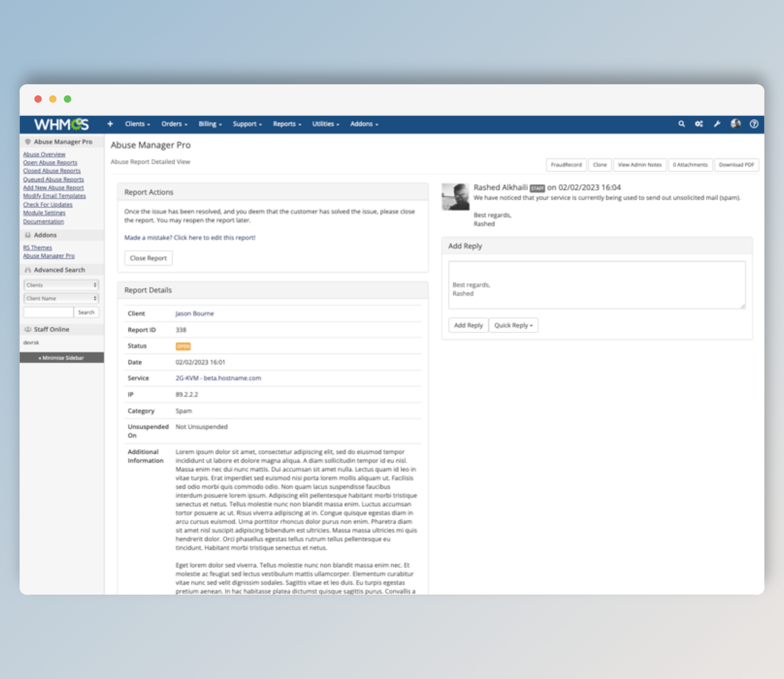Expand the Clients search type dropdown
The width and height of the screenshot is (784, 679).
coord(61,285)
